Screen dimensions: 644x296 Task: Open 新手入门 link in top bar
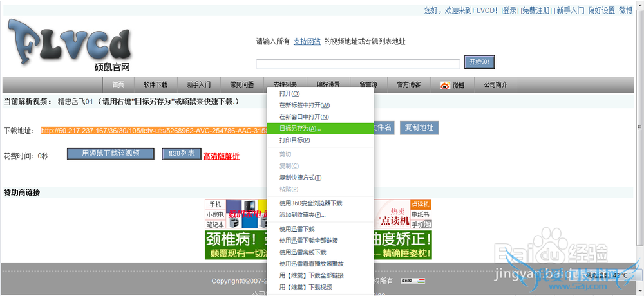pyautogui.click(x=571, y=10)
